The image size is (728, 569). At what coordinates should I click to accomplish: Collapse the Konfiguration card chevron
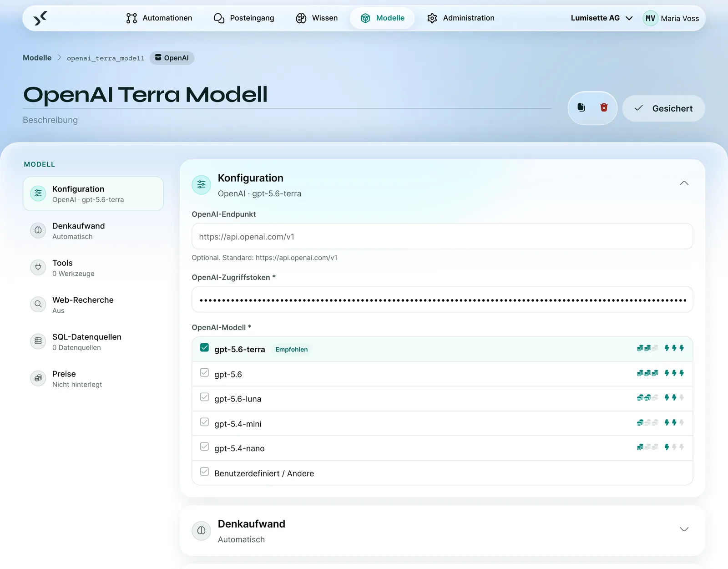pos(684,183)
